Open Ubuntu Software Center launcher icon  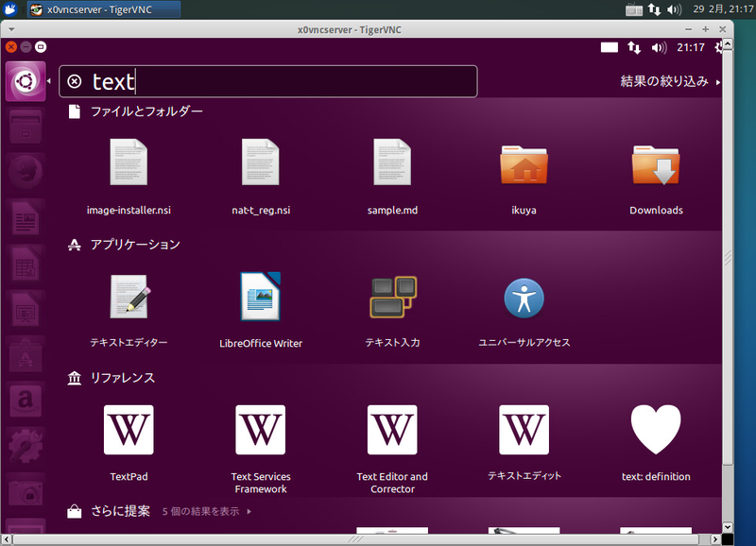pos(26,355)
